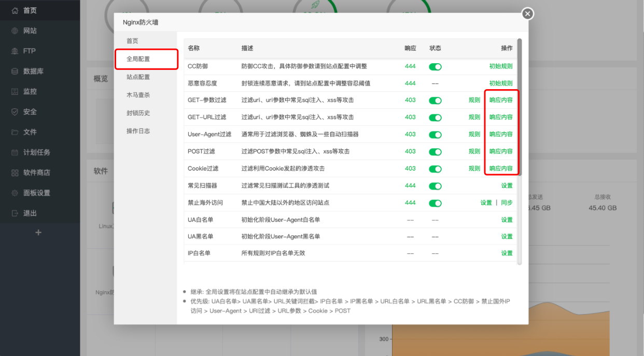This screenshot has width=644, height=356.
Task: Toggle the User-Agent过滤 status switch
Action: (x=435, y=135)
